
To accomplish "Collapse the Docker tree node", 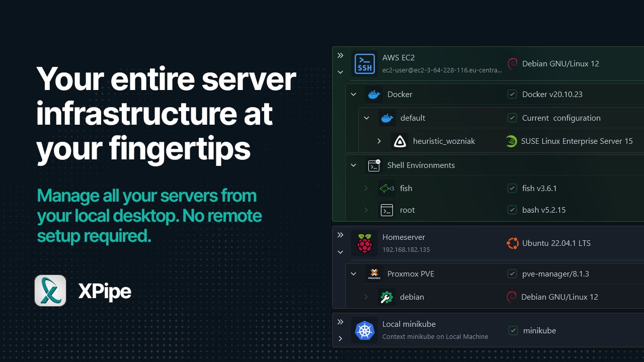I will 354,95.
